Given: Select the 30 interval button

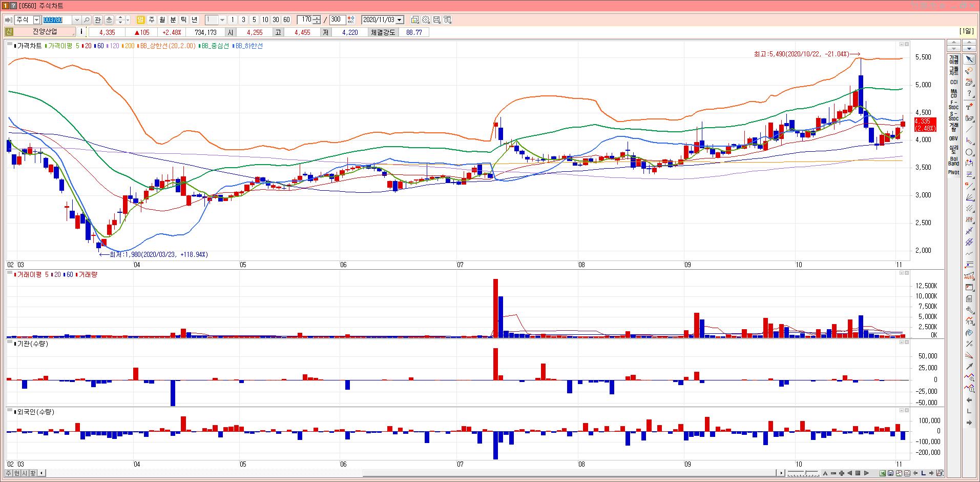Looking at the screenshot, I should click(x=276, y=20).
